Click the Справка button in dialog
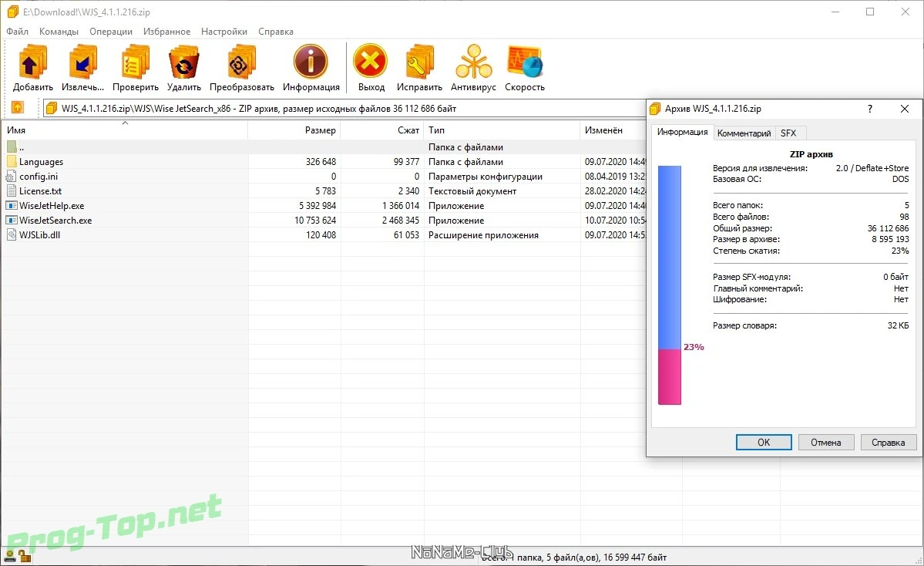The width and height of the screenshot is (924, 566). (888, 442)
